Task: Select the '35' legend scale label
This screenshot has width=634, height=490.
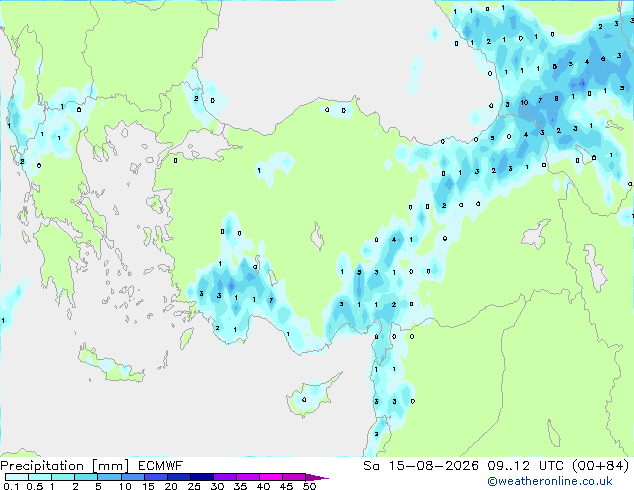Action: 240,486
